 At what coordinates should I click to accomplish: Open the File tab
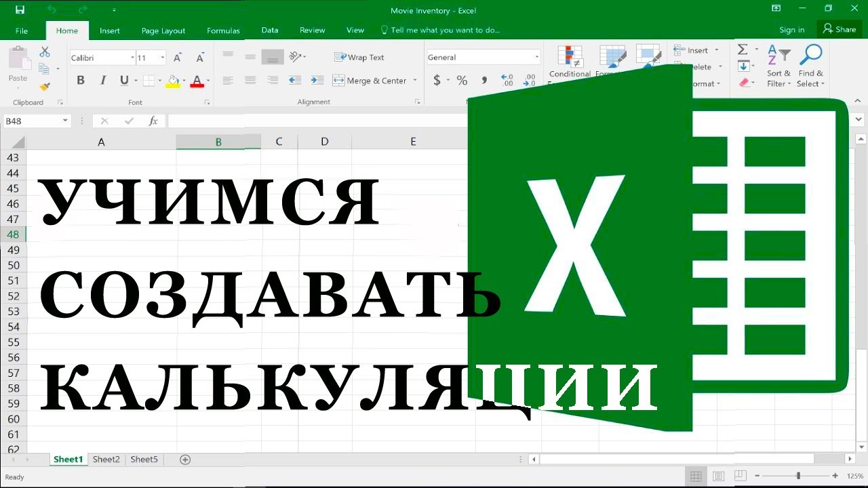click(22, 30)
